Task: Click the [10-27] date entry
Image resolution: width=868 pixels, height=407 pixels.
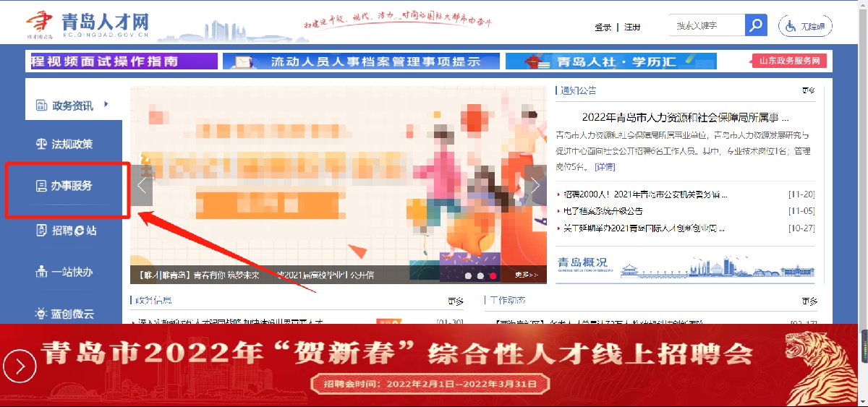Action: tap(801, 228)
